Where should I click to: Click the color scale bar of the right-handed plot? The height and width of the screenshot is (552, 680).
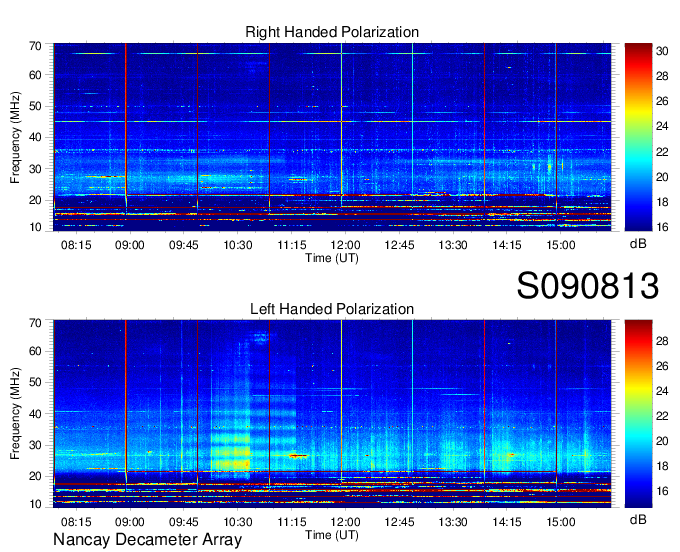coord(638,137)
